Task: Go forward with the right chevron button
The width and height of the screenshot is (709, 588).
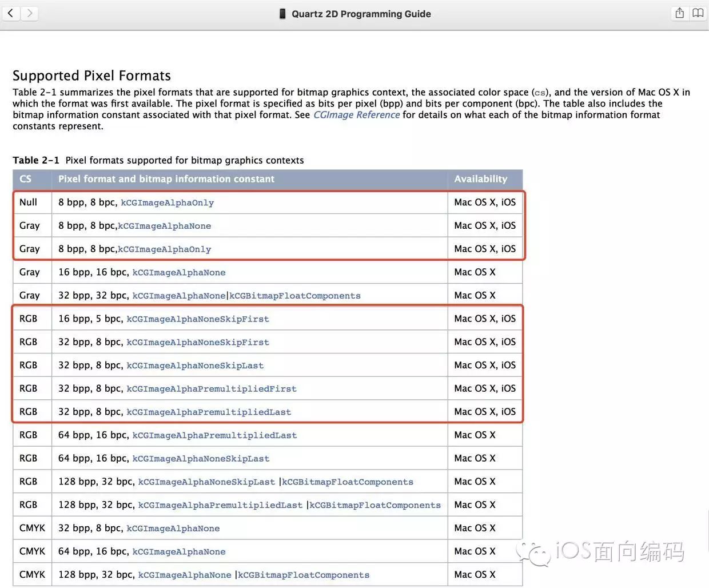Action: point(30,13)
